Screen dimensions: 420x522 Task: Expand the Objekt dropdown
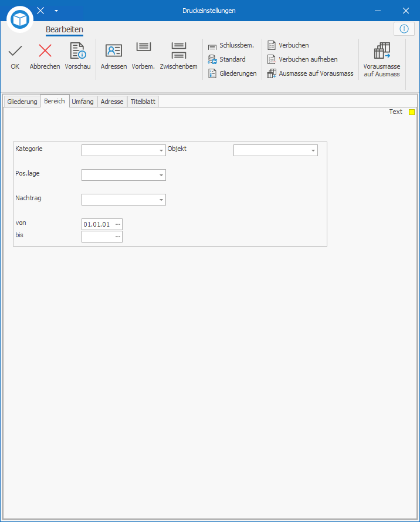pyautogui.click(x=313, y=150)
